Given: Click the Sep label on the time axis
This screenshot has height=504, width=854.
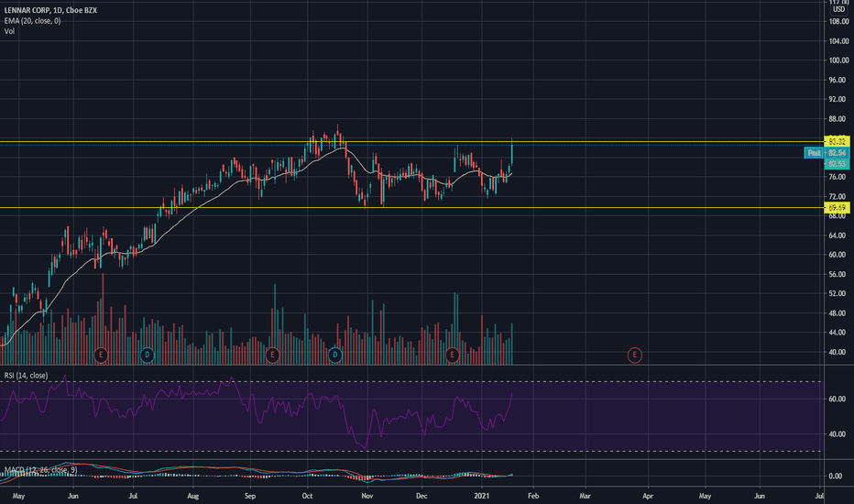Looking at the screenshot, I should [x=250, y=496].
